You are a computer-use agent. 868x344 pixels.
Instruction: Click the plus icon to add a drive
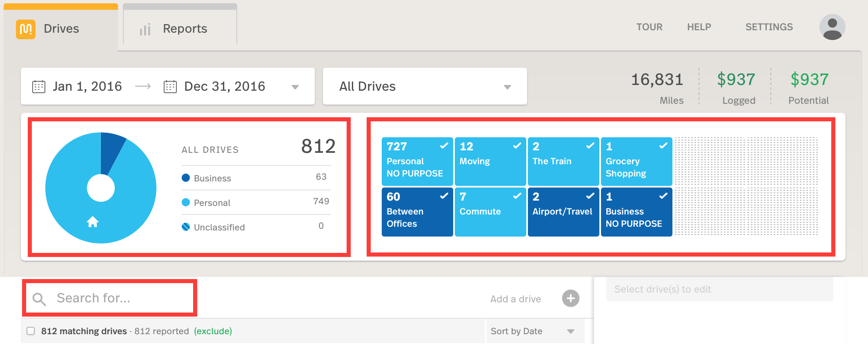coord(570,298)
